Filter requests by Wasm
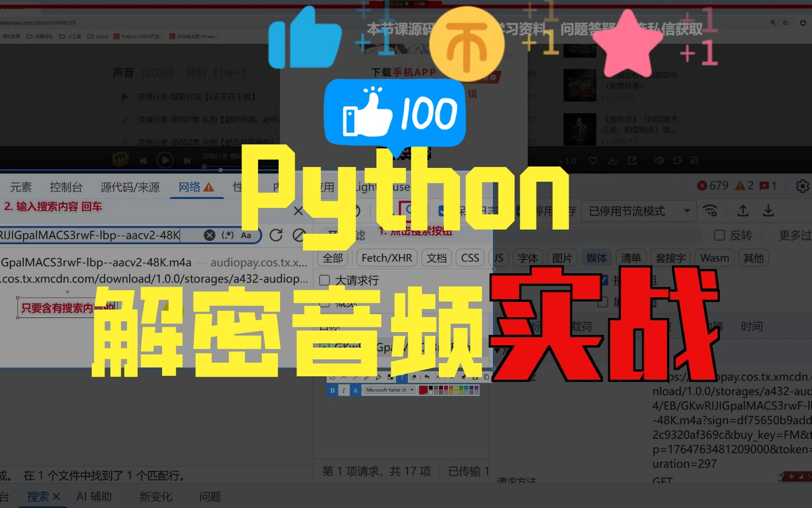The width and height of the screenshot is (812, 508). click(714, 258)
